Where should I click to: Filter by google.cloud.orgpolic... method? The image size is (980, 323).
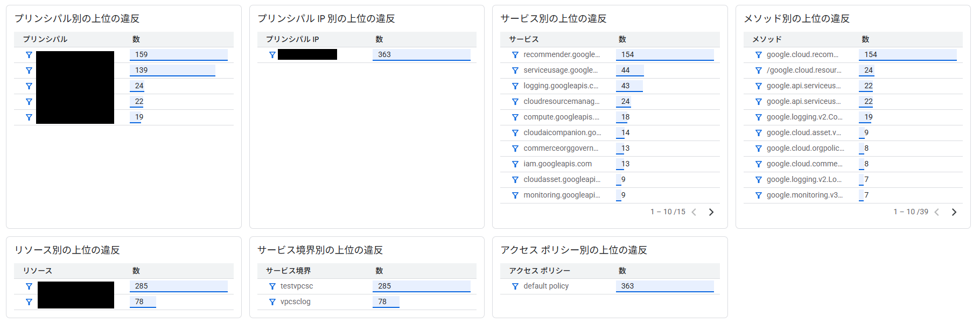coord(759,149)
